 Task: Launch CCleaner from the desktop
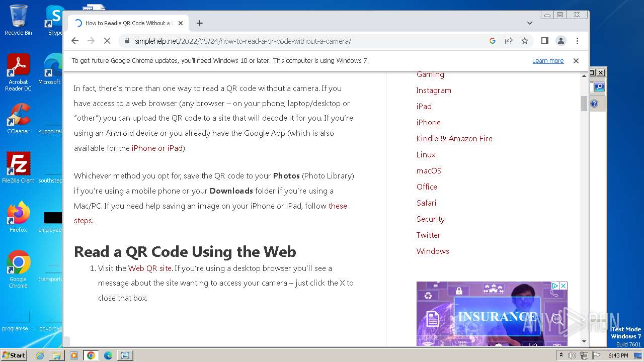tap(18, 119)
